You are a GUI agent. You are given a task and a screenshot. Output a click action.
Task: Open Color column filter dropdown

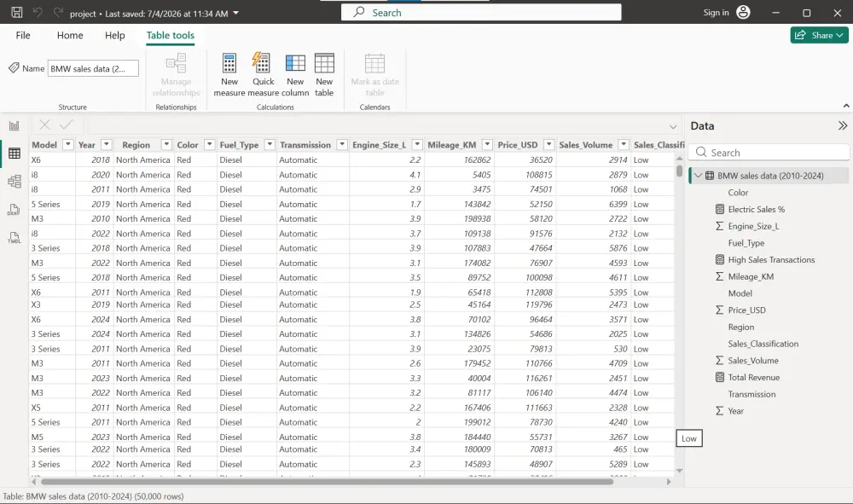(210, 145)
